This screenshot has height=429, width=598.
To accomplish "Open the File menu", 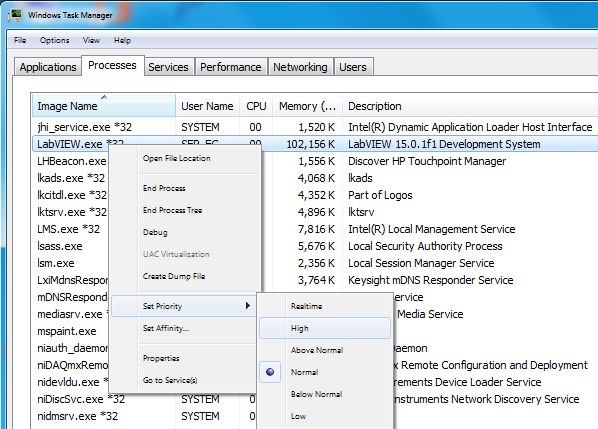I will 20,40.
